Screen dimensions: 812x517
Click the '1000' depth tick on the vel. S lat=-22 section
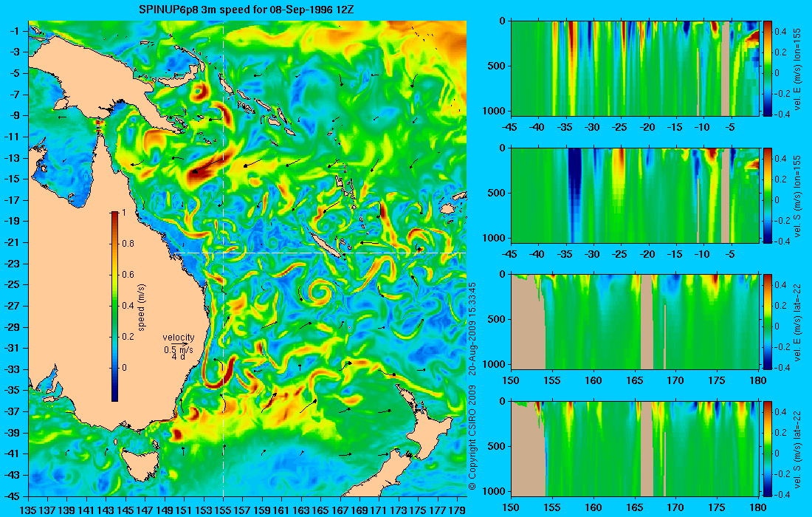click(495, 491)
